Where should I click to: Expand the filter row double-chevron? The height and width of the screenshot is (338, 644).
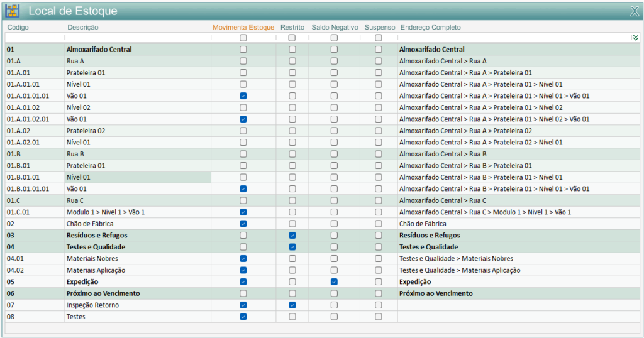coord(635,38)
